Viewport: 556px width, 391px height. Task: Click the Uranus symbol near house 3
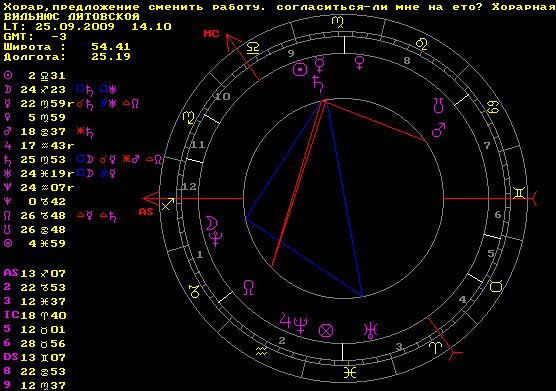(371, 330)
